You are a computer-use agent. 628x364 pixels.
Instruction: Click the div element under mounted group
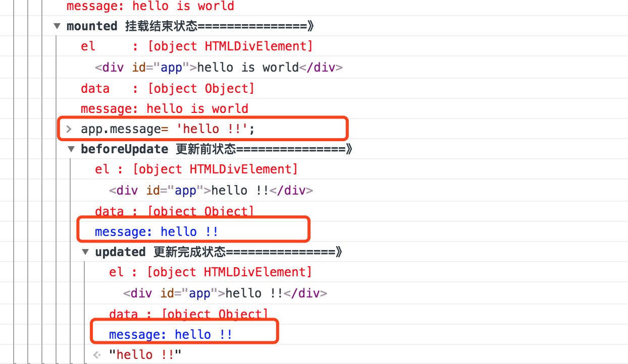click(219, 68)
